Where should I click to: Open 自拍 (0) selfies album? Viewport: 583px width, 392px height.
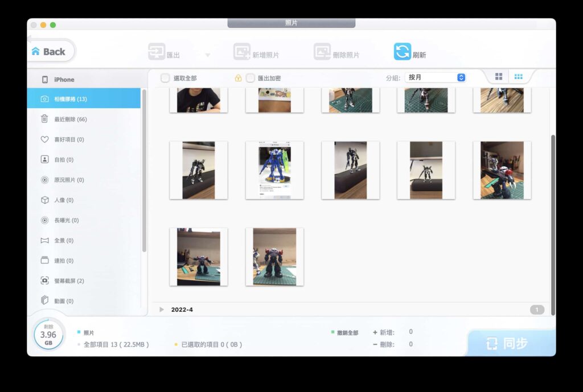[84, 159]
